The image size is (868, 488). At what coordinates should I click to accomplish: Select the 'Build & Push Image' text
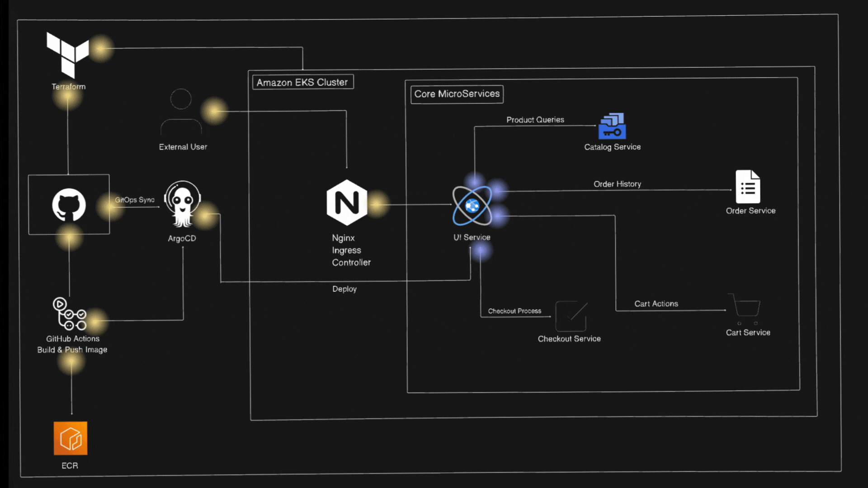[x=72, y=350]
